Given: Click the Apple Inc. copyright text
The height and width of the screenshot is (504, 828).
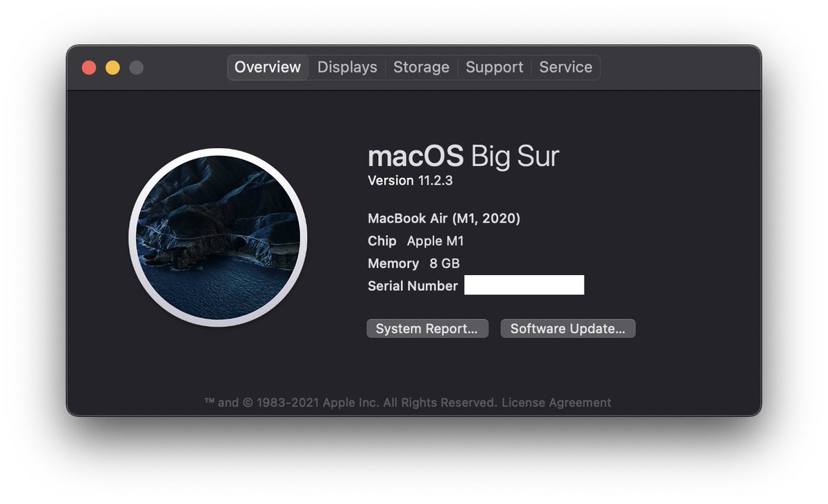Looking at the screenshot, I should pos(350,403).
